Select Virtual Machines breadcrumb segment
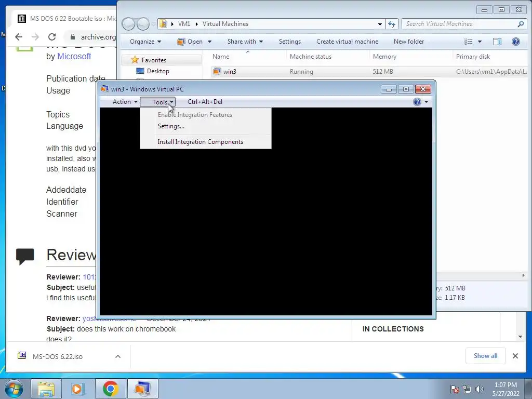 (x=225, y=24)
